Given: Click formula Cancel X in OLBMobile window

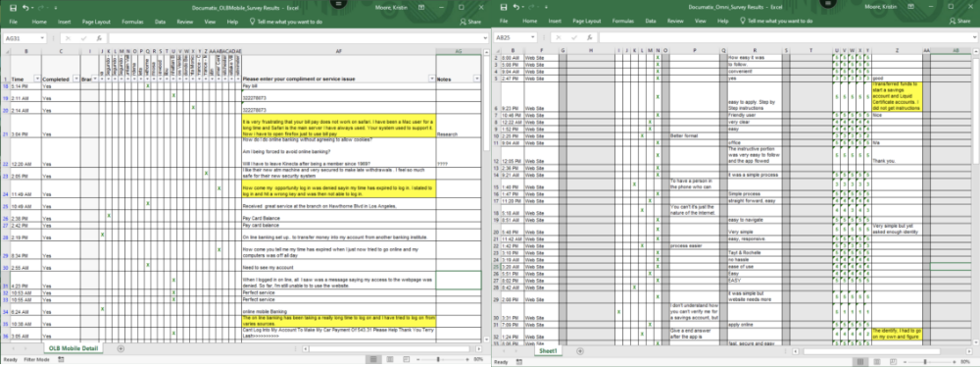Looking at the screenshot, I should 68,38.
